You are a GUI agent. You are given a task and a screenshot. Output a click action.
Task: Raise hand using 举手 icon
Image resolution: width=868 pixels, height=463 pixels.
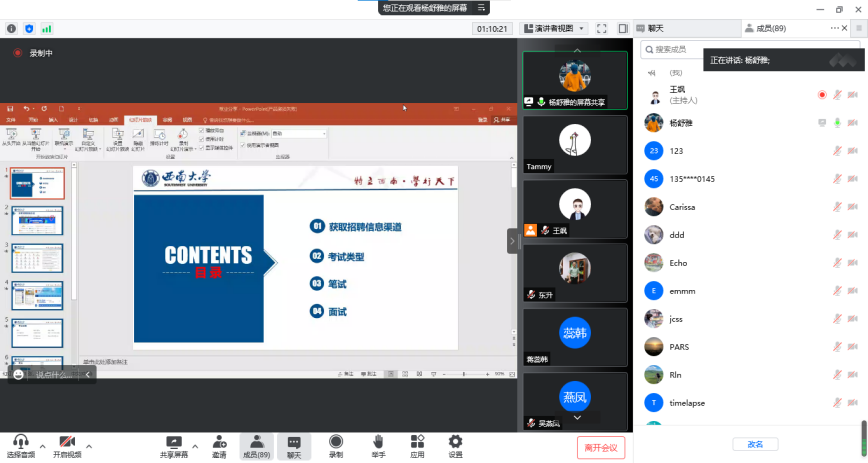tap(378, 443)
